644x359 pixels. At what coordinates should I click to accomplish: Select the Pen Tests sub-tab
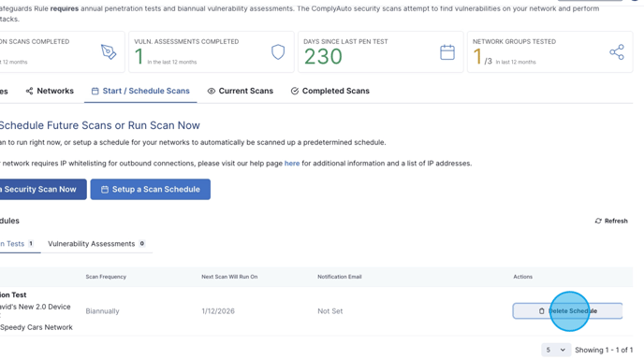17,244
